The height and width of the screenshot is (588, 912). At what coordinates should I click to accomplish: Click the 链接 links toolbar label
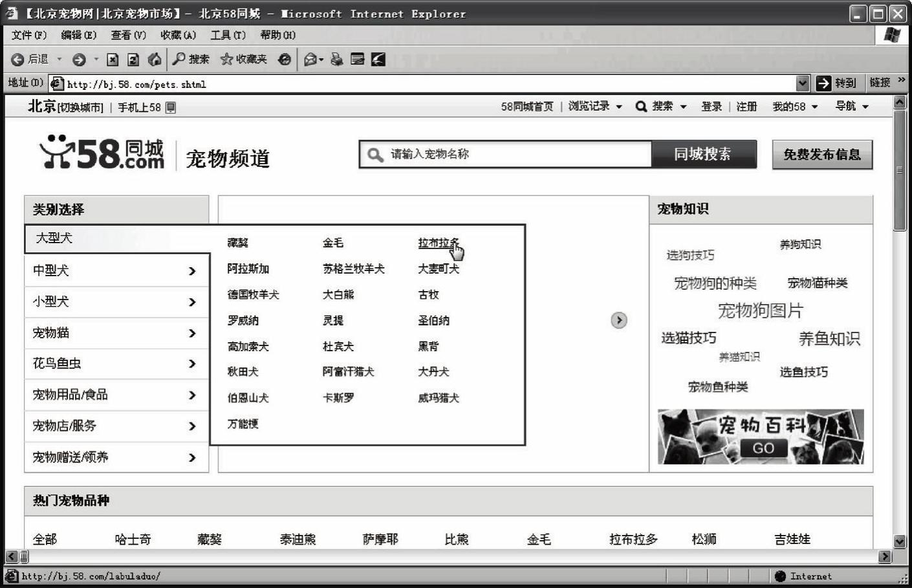[x=880, y=82]
